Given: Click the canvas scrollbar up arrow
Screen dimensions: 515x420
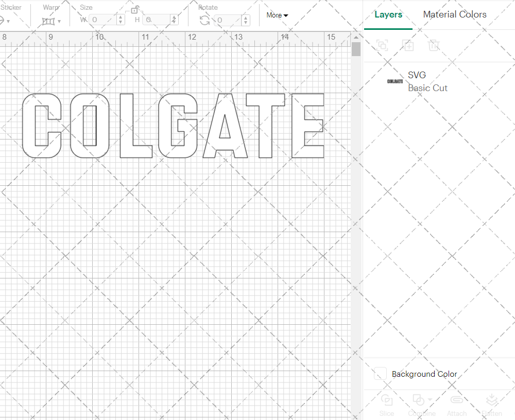Looking at the screenshot, I should [356, 38].
